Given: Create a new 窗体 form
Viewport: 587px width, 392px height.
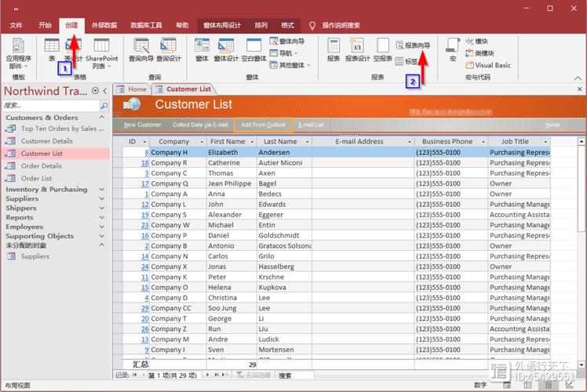Looking at the screenshot, I should click(x=202, y=49).
